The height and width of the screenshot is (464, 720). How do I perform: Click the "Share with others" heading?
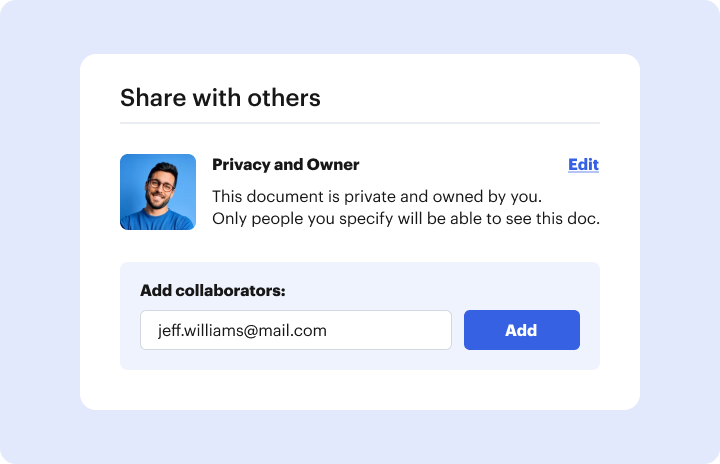point(220,97)
